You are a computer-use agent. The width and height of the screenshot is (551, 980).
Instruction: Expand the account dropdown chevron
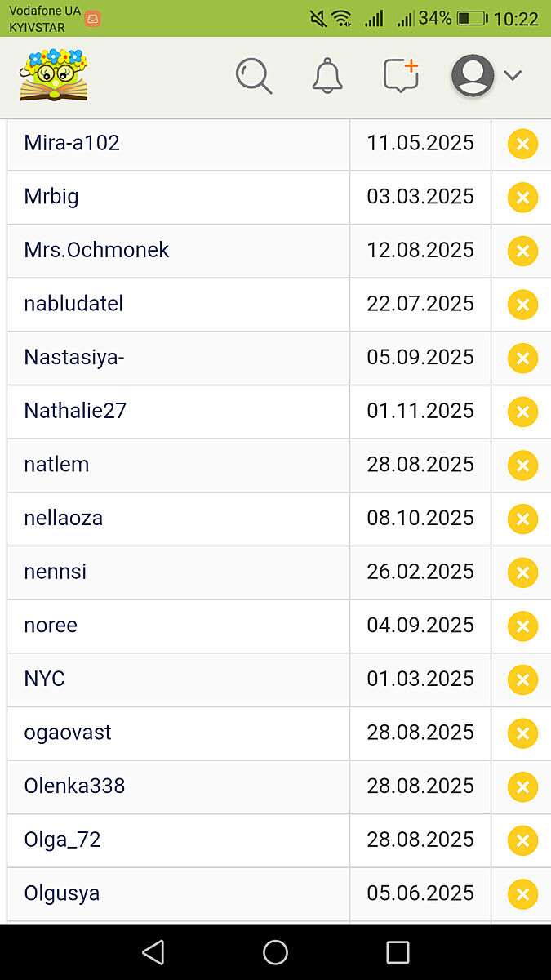513,76
